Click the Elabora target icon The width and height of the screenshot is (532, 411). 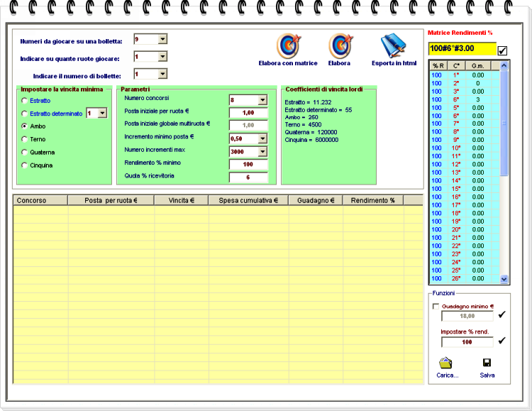pos(339,46)
